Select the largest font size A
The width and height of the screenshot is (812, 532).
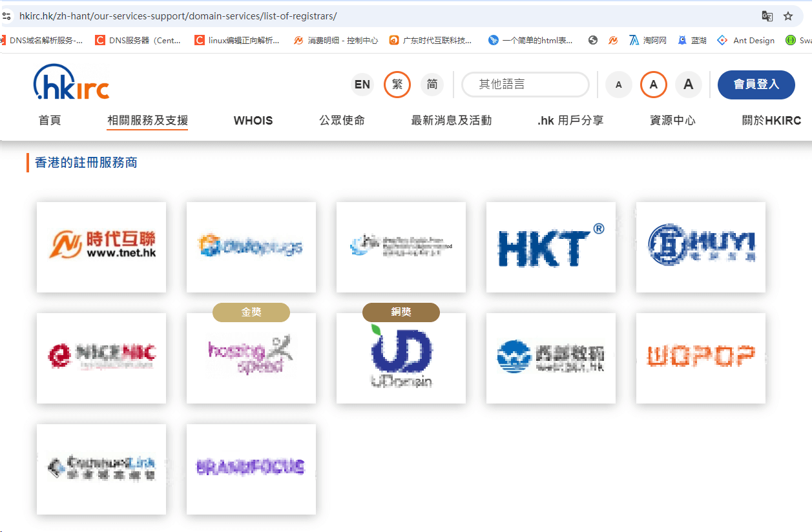689,85
